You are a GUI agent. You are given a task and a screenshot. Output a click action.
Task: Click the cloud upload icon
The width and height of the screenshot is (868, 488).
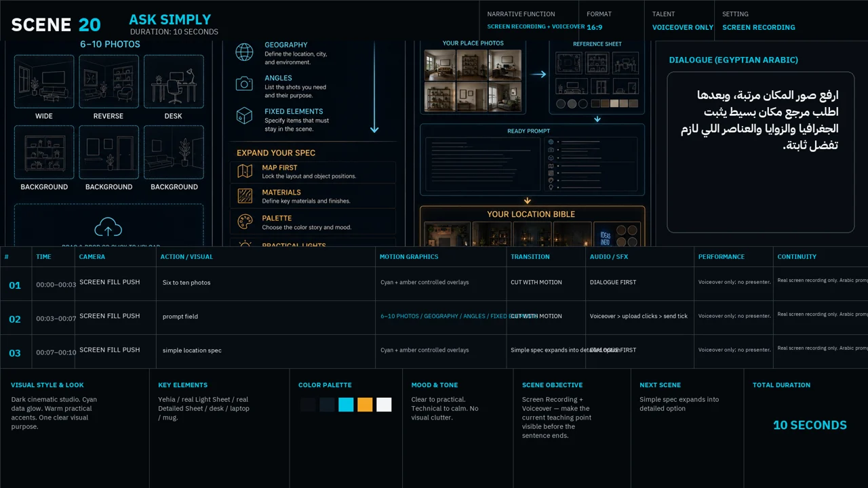click(108, 227)
